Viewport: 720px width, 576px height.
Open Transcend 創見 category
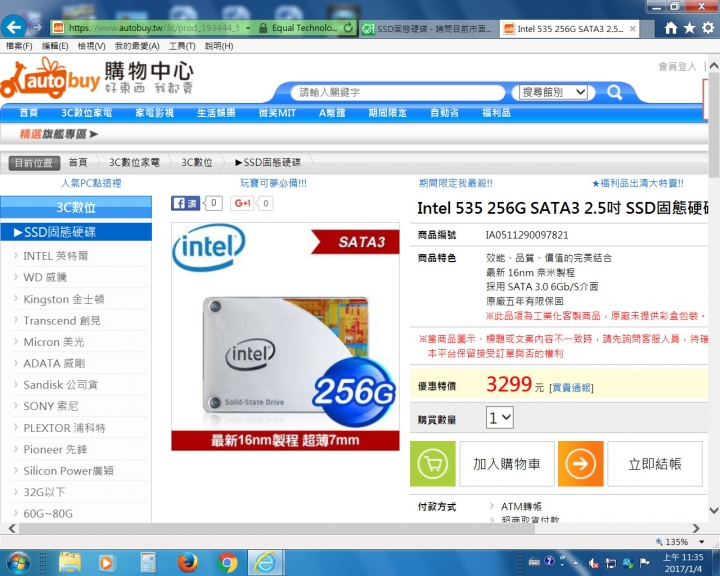point(62,320)
